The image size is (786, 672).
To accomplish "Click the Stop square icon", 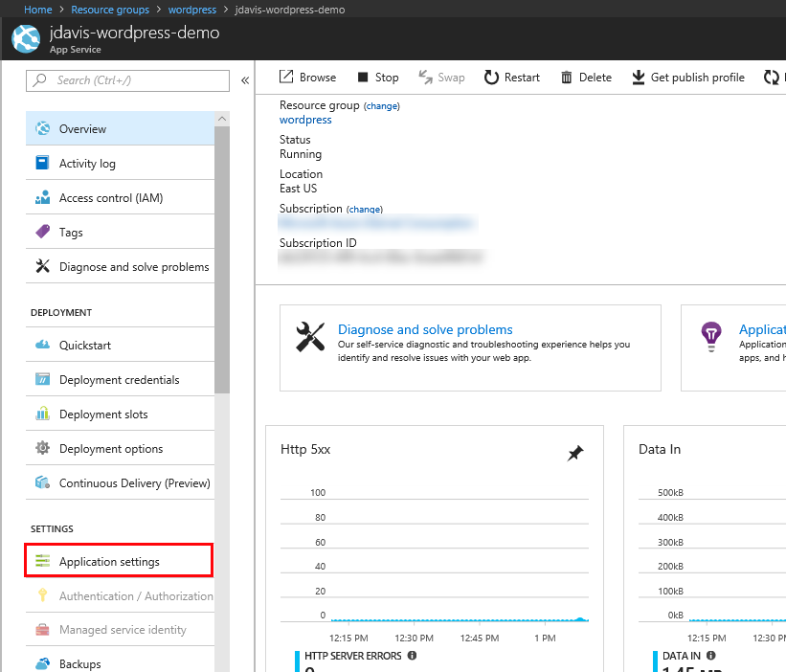I will coord(363,78).
